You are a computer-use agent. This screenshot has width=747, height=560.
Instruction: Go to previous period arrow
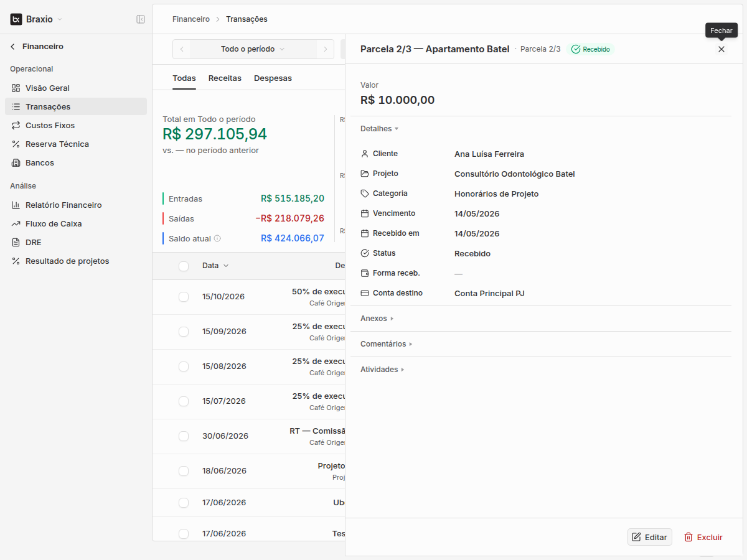point(181,49)
